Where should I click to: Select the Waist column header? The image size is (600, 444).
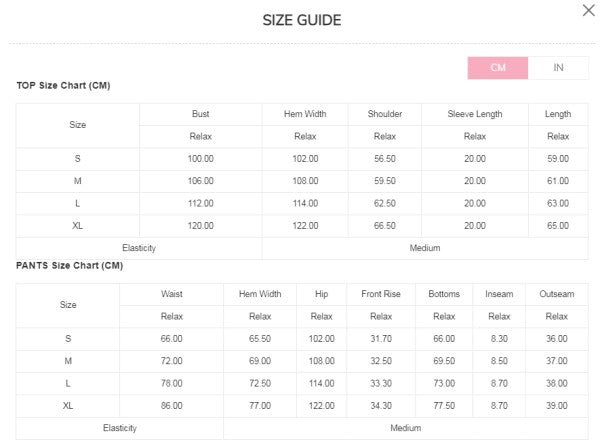click(x=171, y=294)
